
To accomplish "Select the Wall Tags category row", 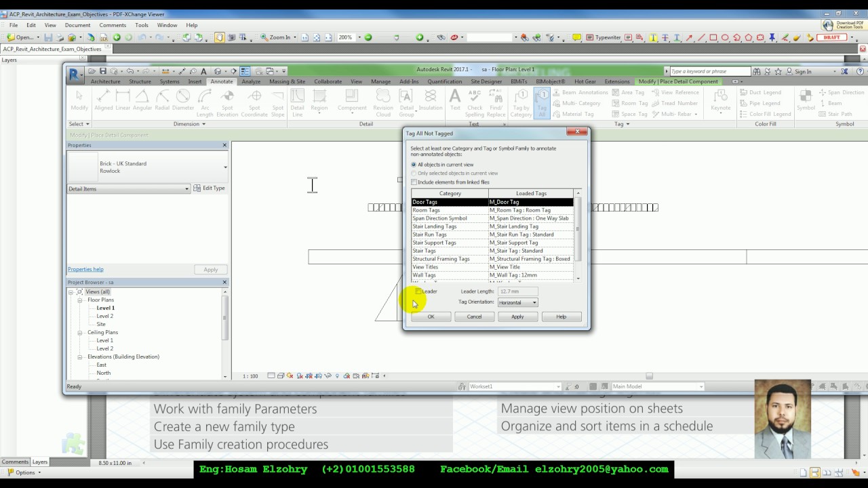I will (x=492, y=275).
